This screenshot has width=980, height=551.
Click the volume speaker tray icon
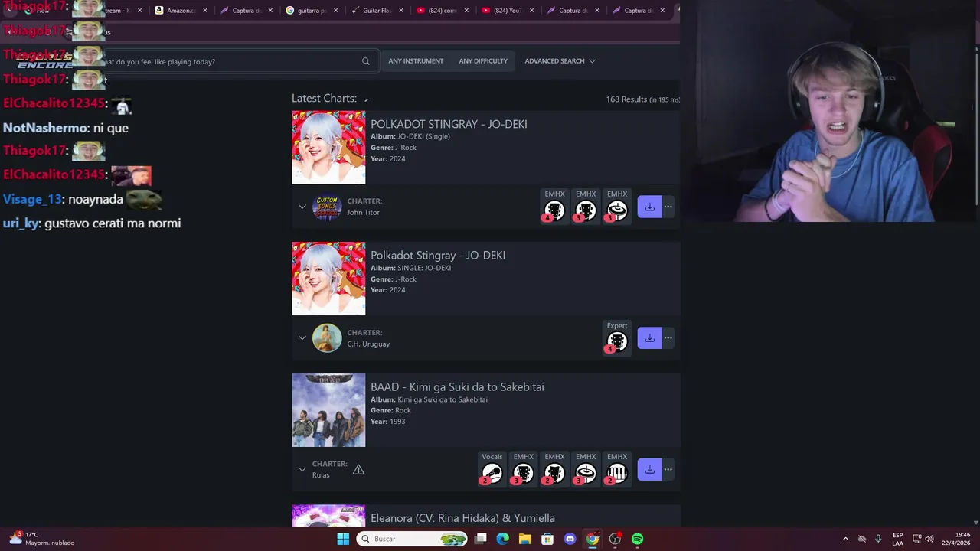928,539
